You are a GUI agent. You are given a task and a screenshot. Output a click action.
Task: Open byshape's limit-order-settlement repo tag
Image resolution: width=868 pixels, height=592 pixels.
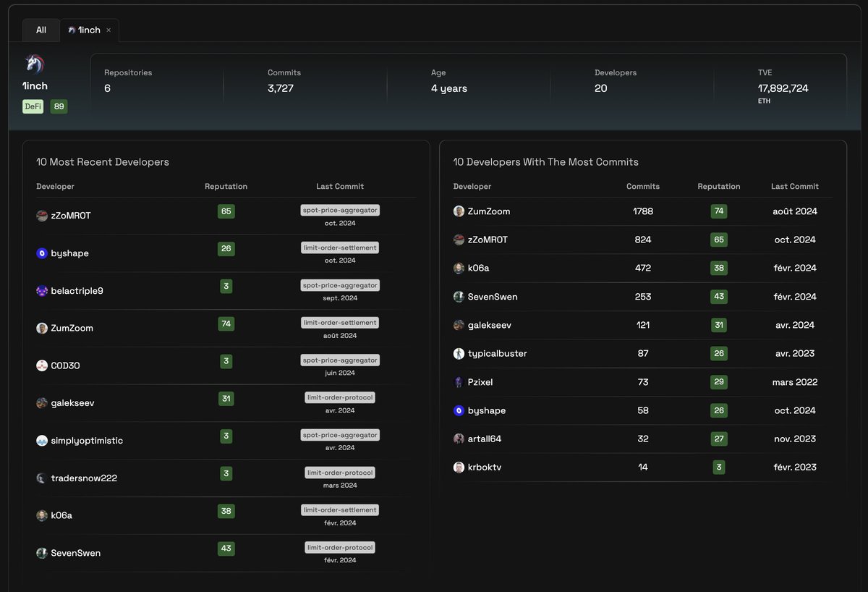pyautogui.click(x=340, y=248)
